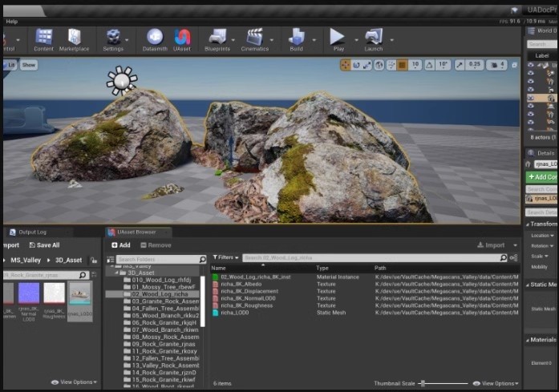Build the level with the Build icon
The width and height of the screenshot is (559, 392).
coord(296,40)
